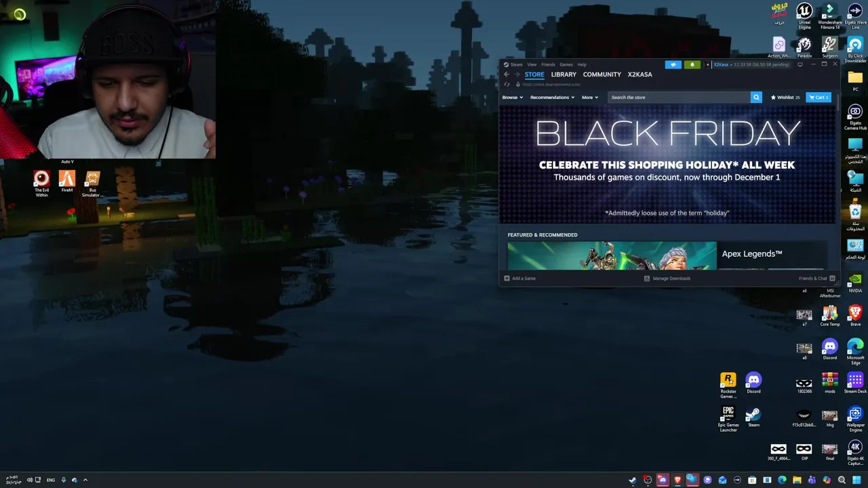The height and width of the screenshot is (488, 868).
Task: Open the Steam announcements megaphone button
Action: pos(673,64)
